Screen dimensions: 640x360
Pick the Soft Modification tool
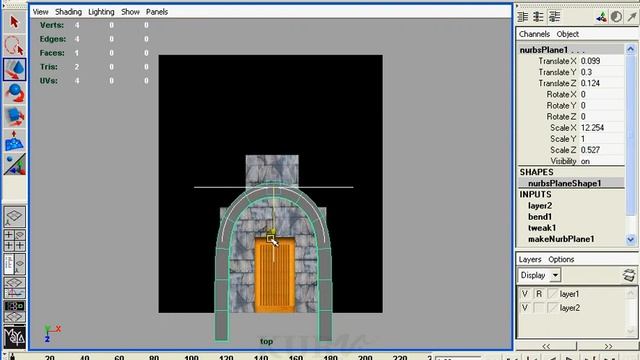point(14,141)
